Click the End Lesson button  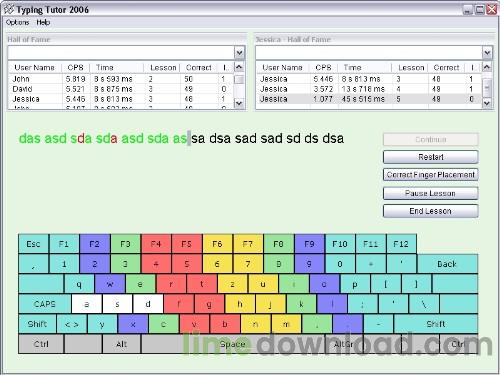coord(431,211)
